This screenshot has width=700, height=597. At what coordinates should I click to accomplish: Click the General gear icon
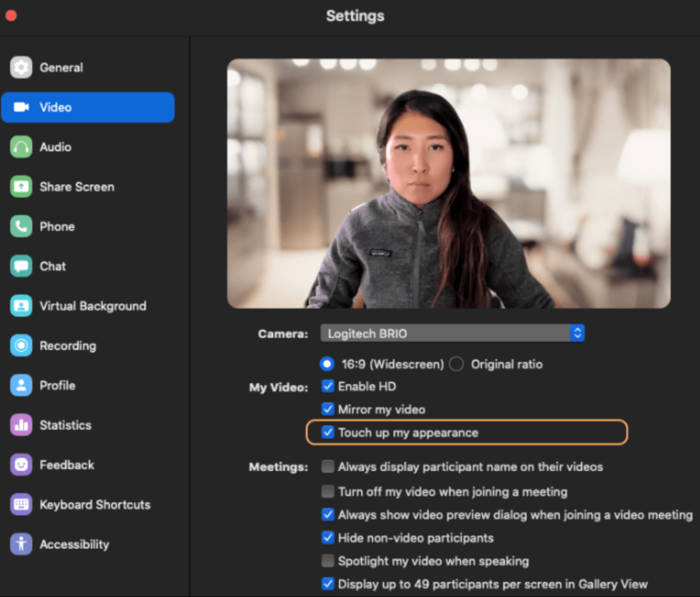click(x=21, y=67)
